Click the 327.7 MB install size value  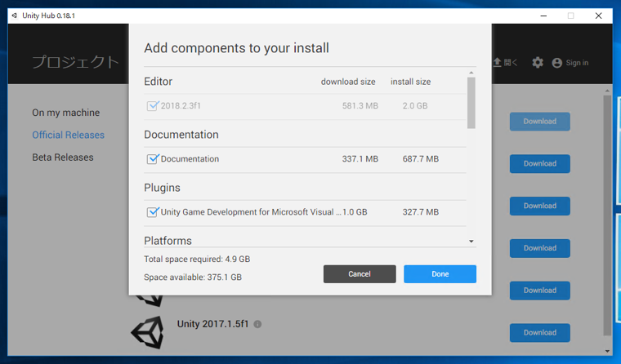421,212
